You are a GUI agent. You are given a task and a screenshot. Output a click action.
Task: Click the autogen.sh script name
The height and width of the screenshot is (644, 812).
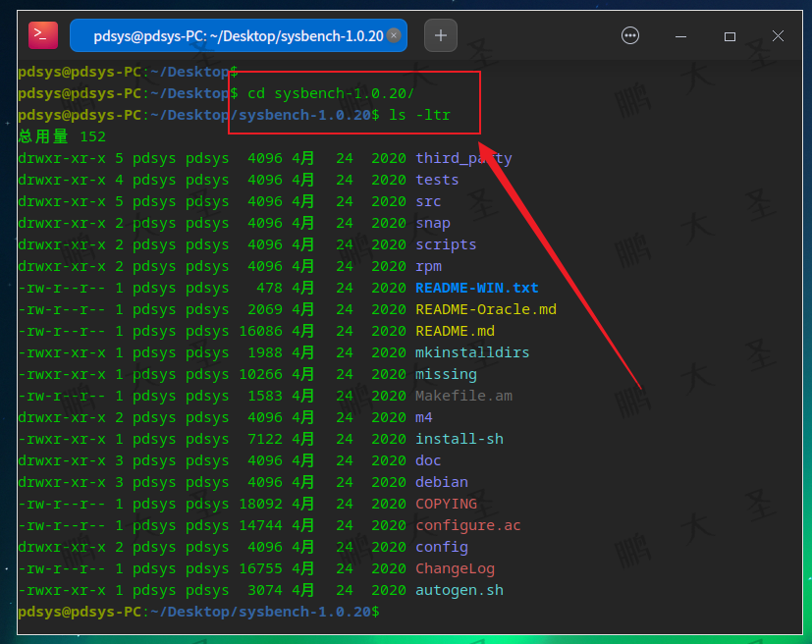pyautogui.click(x=461, y=589)
